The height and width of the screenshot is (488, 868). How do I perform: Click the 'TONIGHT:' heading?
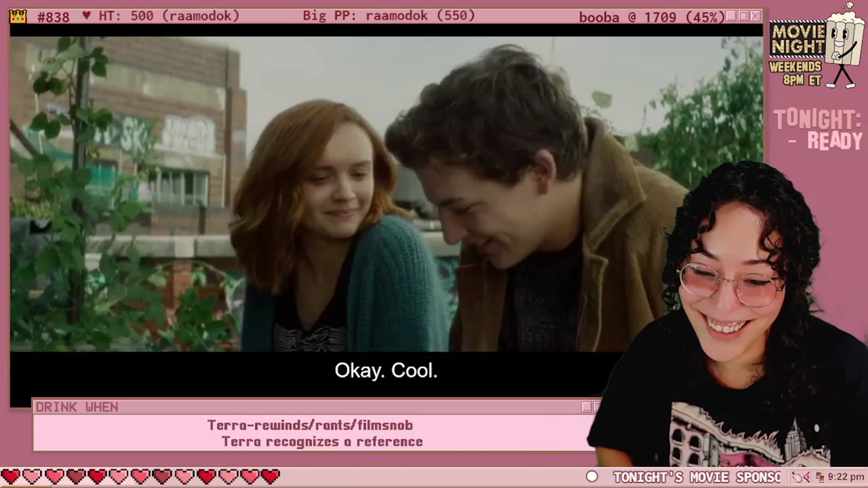pos(817,119)
